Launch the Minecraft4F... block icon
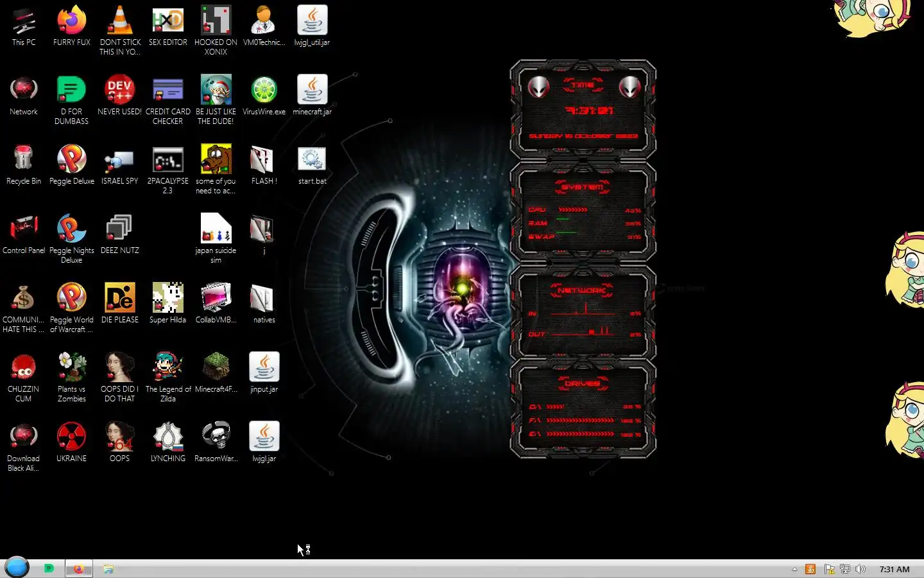Image resolution: width=924 pixels, height=578 pixels. (216, 374)
